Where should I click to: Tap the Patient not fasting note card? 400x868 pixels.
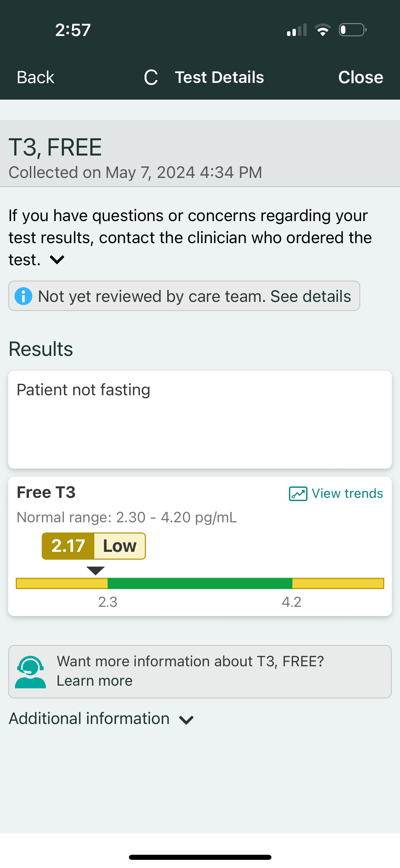coord(200,419)
